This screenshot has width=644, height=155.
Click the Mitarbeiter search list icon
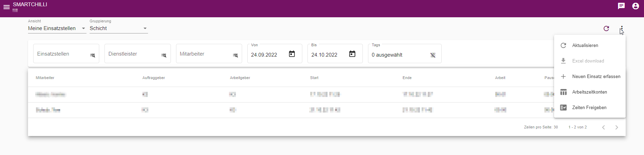pyautogui.click(x=235, y=55)
